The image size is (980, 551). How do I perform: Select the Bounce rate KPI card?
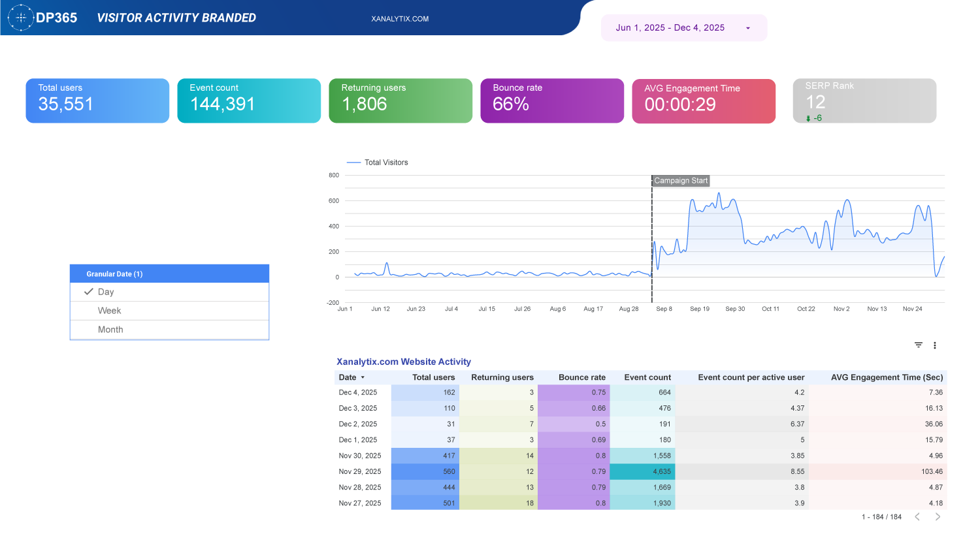(x=552, y=101)
